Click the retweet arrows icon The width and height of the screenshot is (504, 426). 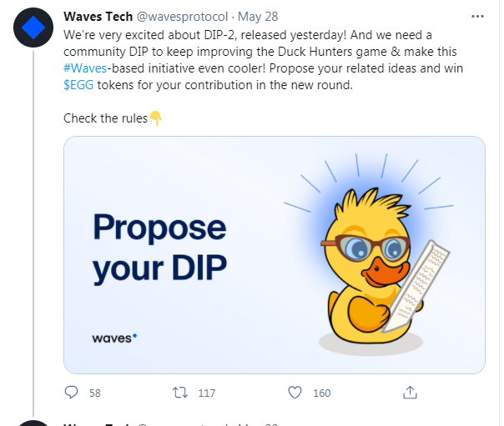[x=180, y=393]
